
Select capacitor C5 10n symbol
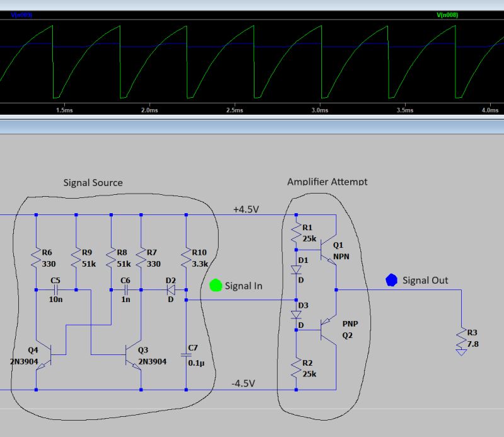(55, 290)
